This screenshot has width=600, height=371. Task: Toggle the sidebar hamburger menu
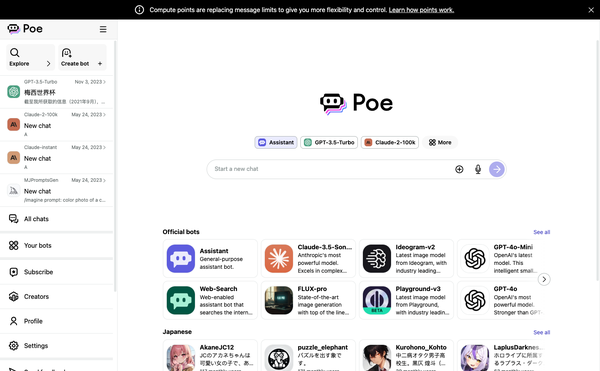coord(103,29)
